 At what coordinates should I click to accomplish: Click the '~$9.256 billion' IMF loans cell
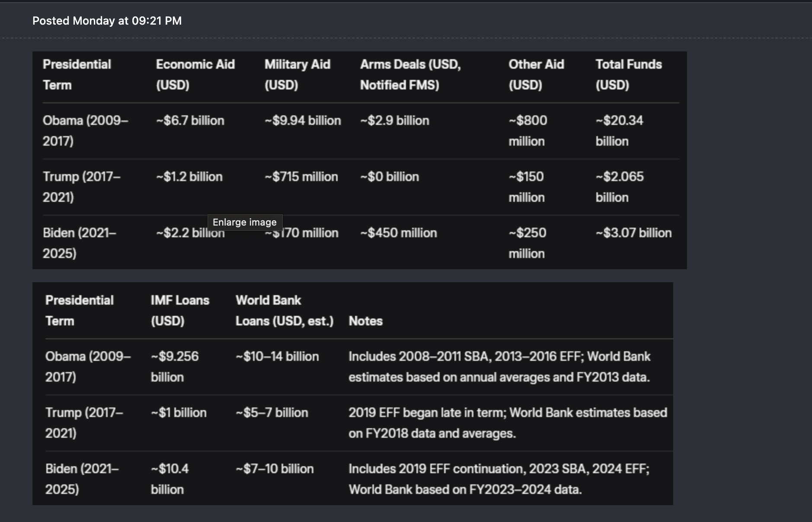pos(175,367)
